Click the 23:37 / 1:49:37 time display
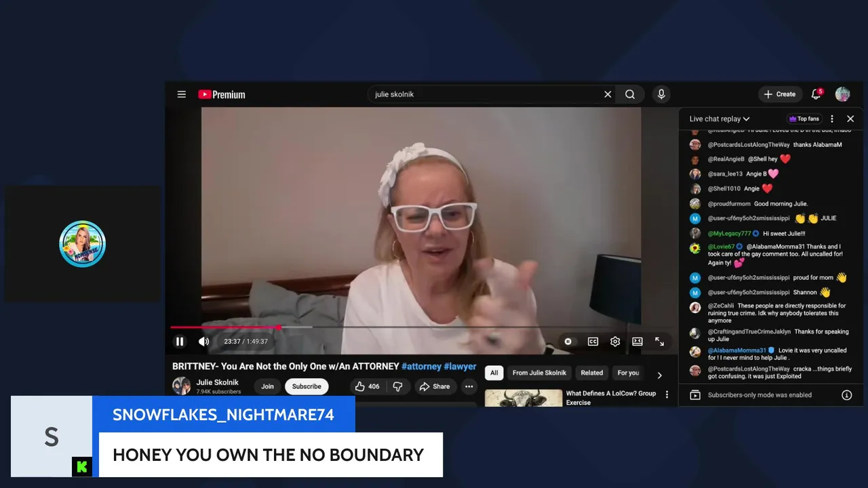Viewport: 868px width, 488px height. (245, 342)
